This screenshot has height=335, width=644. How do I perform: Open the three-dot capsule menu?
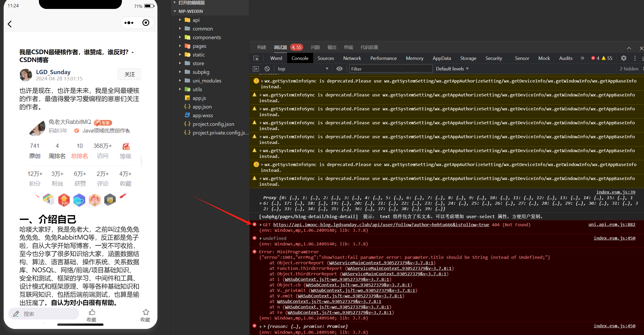(x=129, y=23)
